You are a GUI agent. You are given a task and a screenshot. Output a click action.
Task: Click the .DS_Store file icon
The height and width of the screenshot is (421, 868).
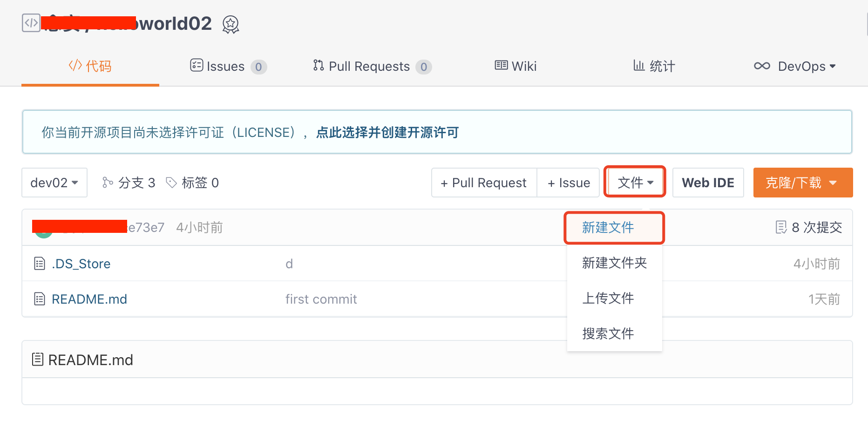coord(40,264)
